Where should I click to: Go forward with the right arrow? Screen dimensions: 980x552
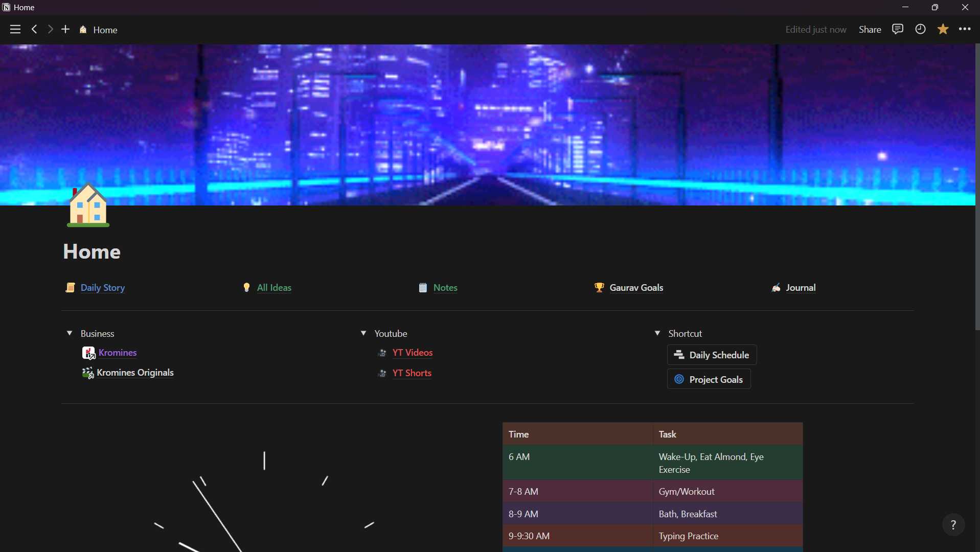point(50,30)
